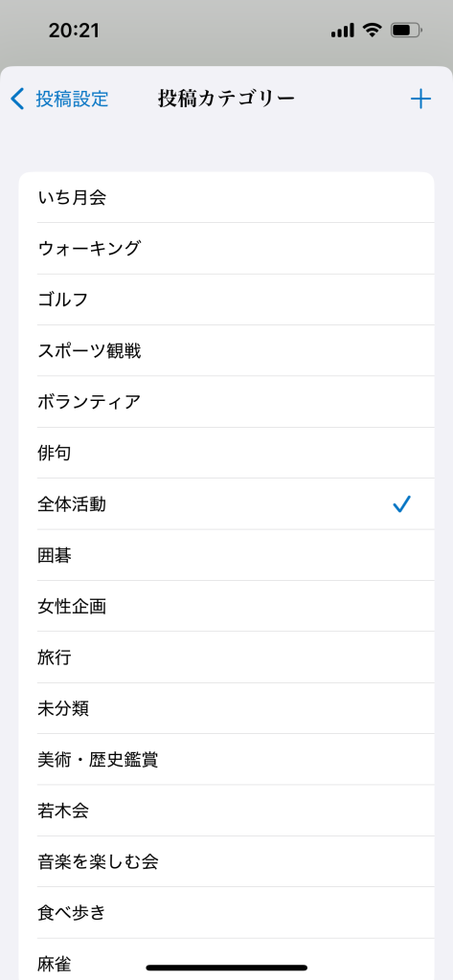Uncheck the 全体活動 checkmark

click(x=401, y=503)
